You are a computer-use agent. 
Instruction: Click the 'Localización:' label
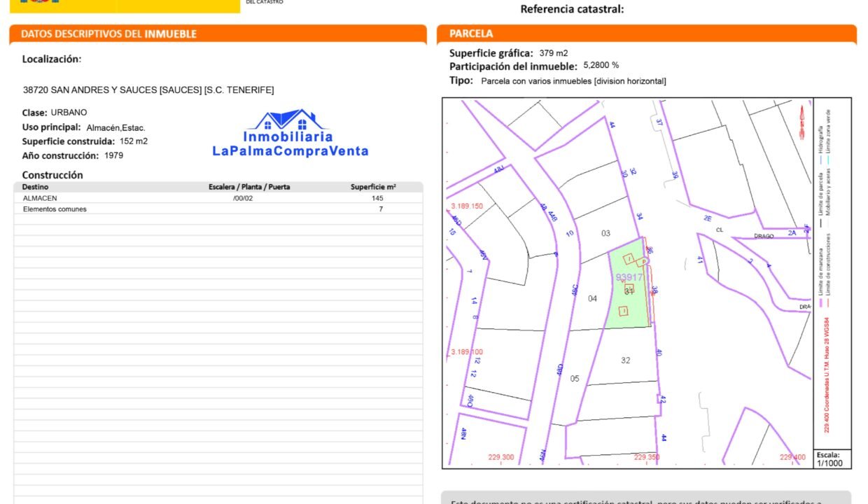click(52, 59)
